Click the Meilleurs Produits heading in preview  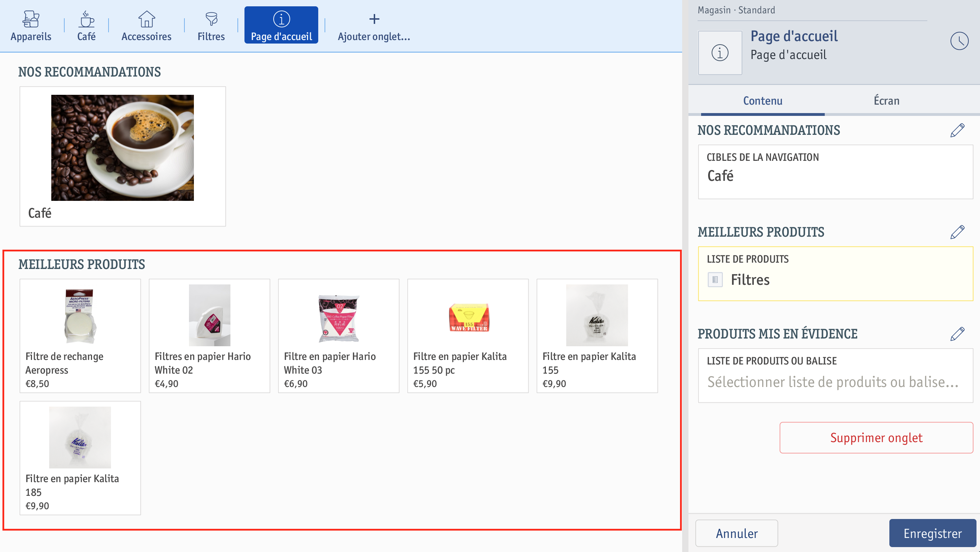tap(81, 264)
